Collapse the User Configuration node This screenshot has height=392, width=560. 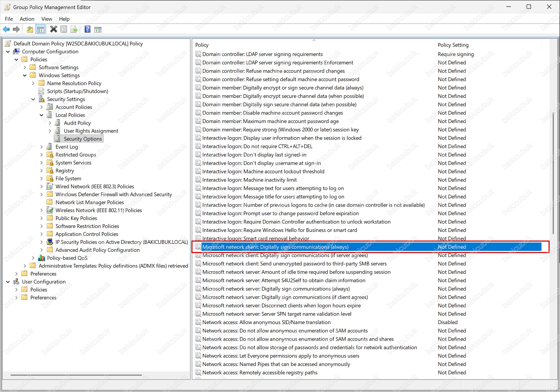coord(8,282)
